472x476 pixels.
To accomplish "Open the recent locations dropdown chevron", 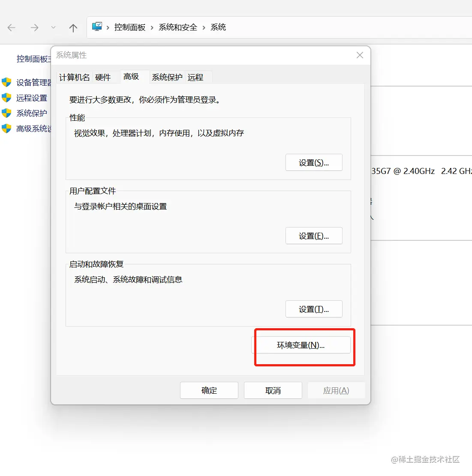I will point(53,27).
